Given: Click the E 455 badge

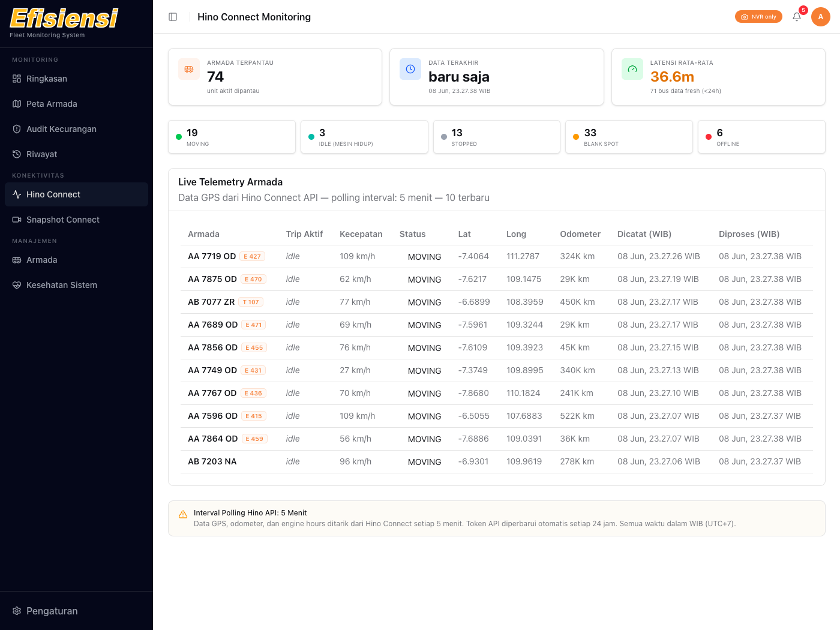Looking at the screenshot, I should 254,347.
